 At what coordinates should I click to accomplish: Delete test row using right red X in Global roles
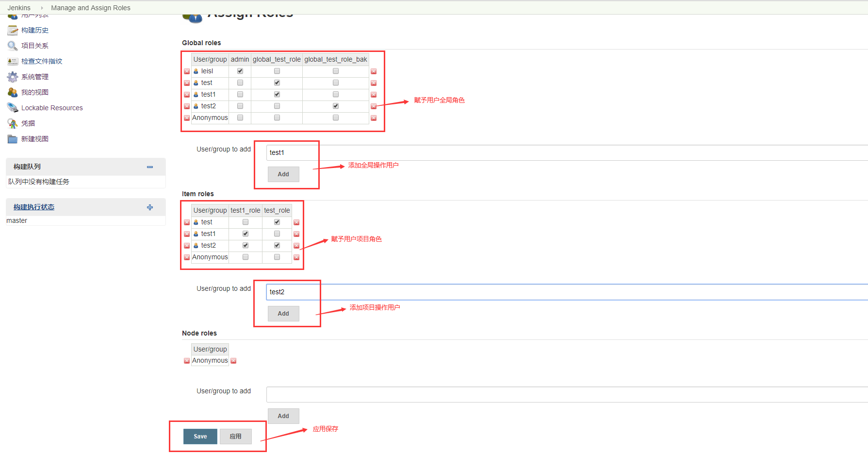(374, 83)
